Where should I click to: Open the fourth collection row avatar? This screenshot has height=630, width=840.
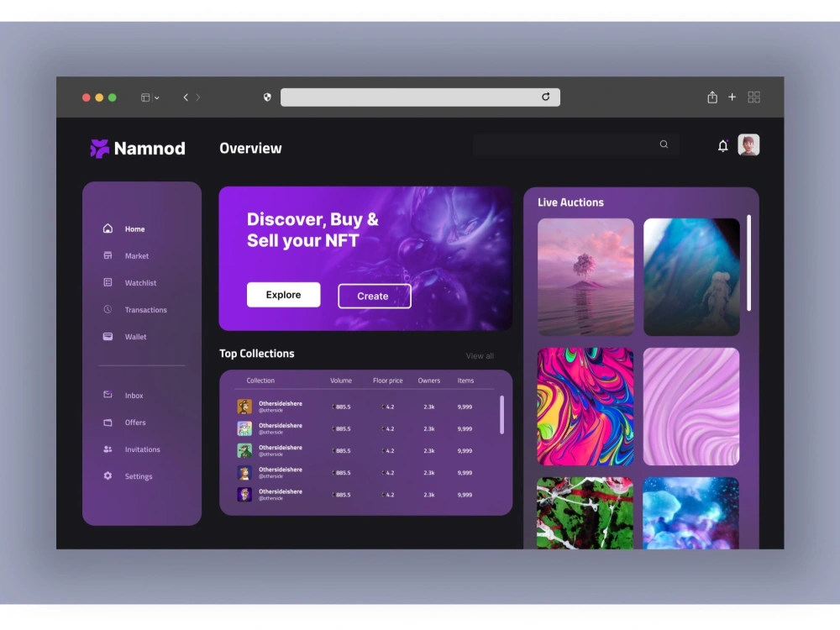(x=244, y=472)
